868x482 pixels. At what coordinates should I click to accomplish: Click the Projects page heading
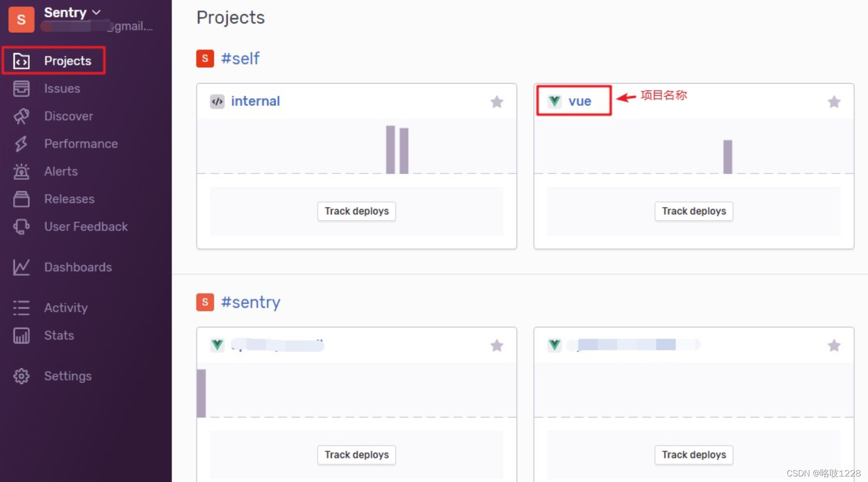point(230,18)
